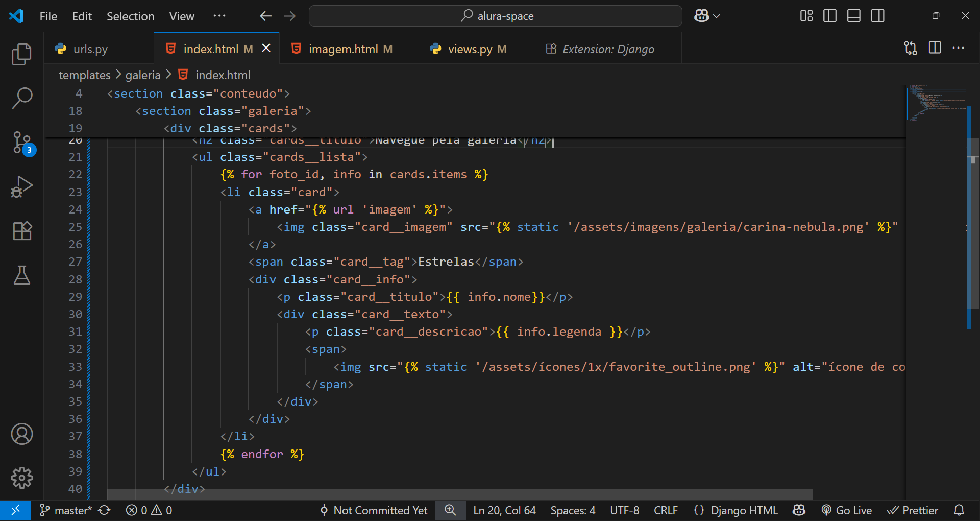This screenshot has width=980, height=521.
Task: Go back with the left arrow
Action: pyautogui.click(x=265, y=16)
